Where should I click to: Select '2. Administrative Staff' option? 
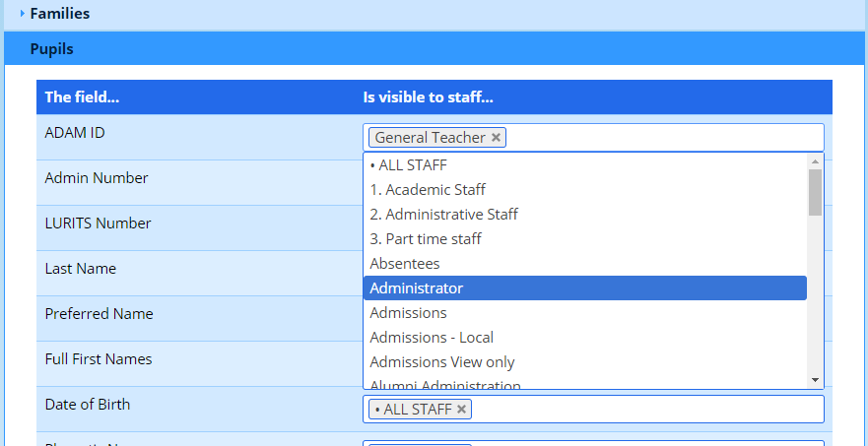point(443,215)
